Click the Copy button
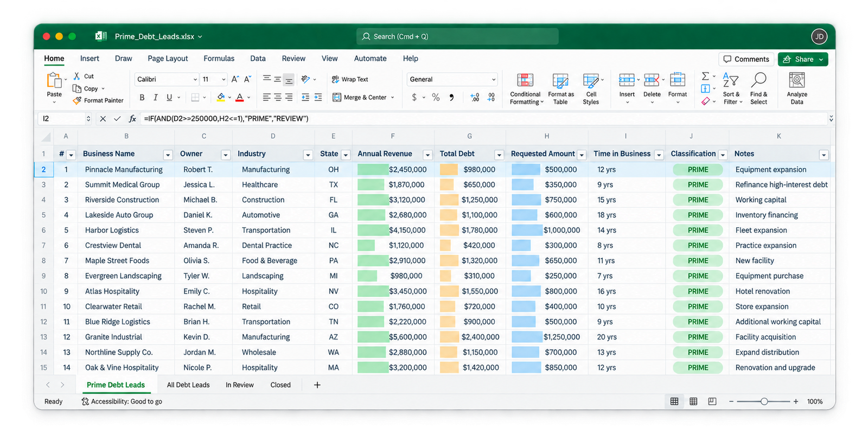 pyautogui.click(x=87, y=88)
